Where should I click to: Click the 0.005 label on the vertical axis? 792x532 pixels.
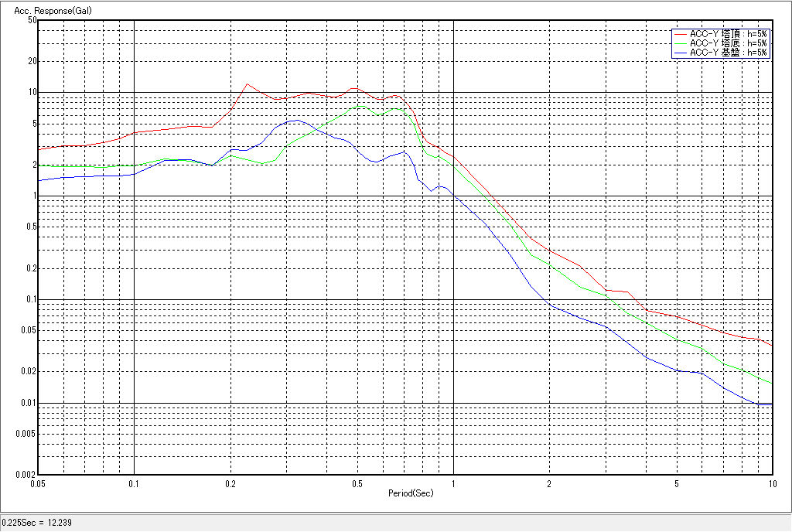click(x=27, y=434)
